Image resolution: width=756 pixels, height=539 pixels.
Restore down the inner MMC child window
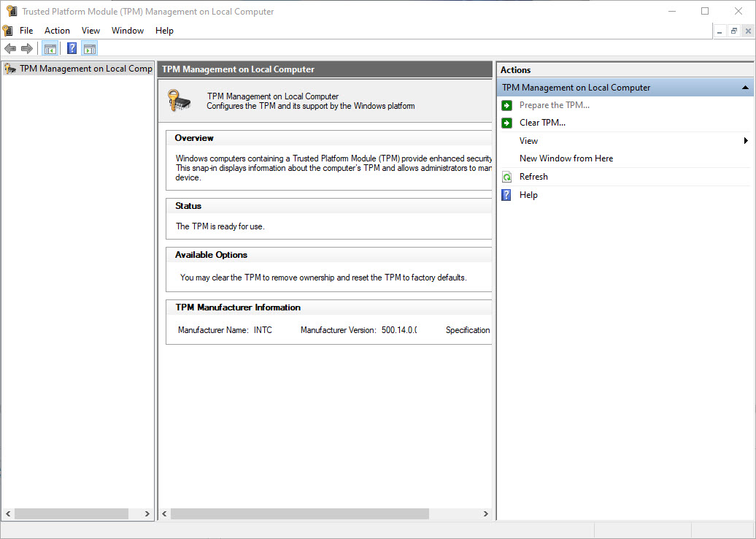[x=734, y=31]
